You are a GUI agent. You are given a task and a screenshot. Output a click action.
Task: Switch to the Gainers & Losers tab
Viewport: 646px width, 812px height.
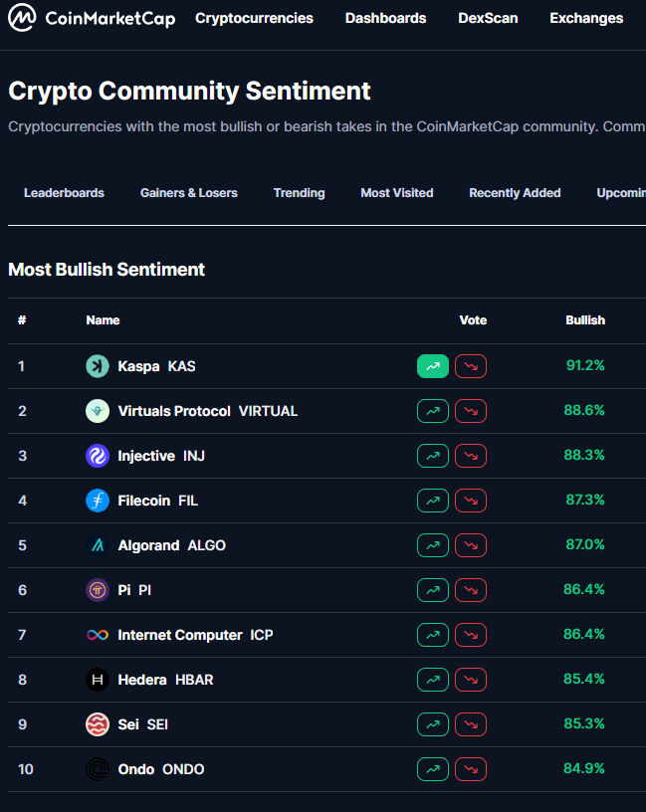tap(188, 193)
